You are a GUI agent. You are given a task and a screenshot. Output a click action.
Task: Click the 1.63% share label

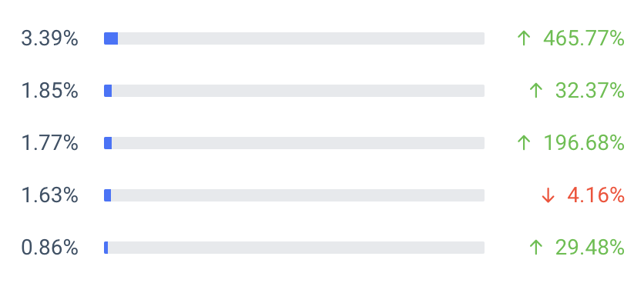tap(50, 195)
